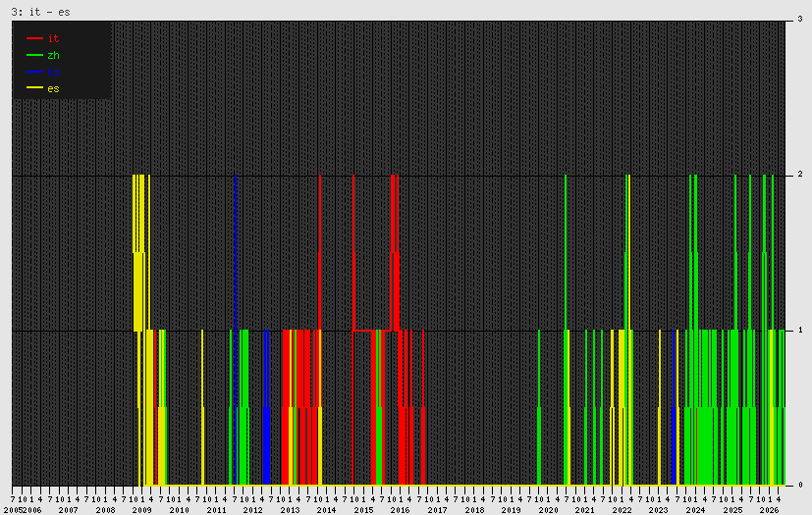Viewport: 812px width, 515px height.
Task: Select the yellow "es" legend line swatch
Action: click(34, 88)
